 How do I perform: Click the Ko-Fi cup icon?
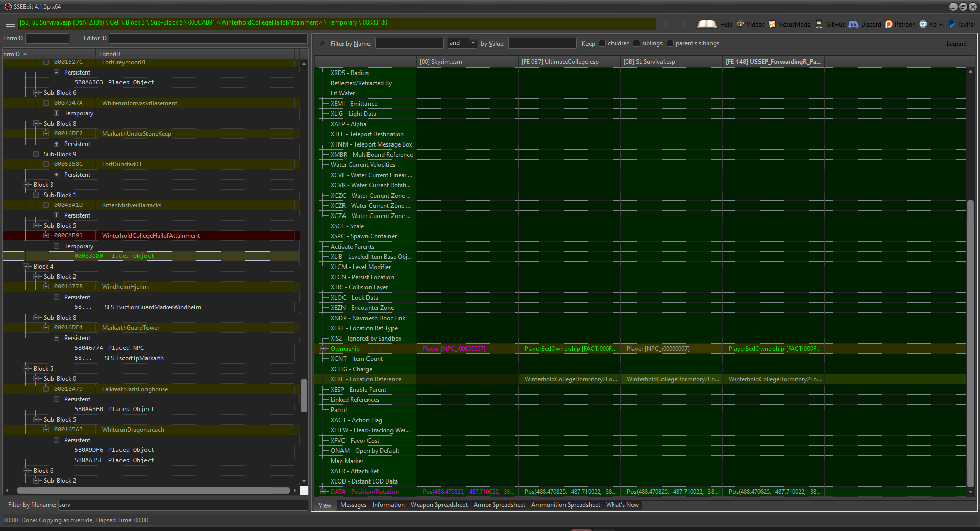923,24
